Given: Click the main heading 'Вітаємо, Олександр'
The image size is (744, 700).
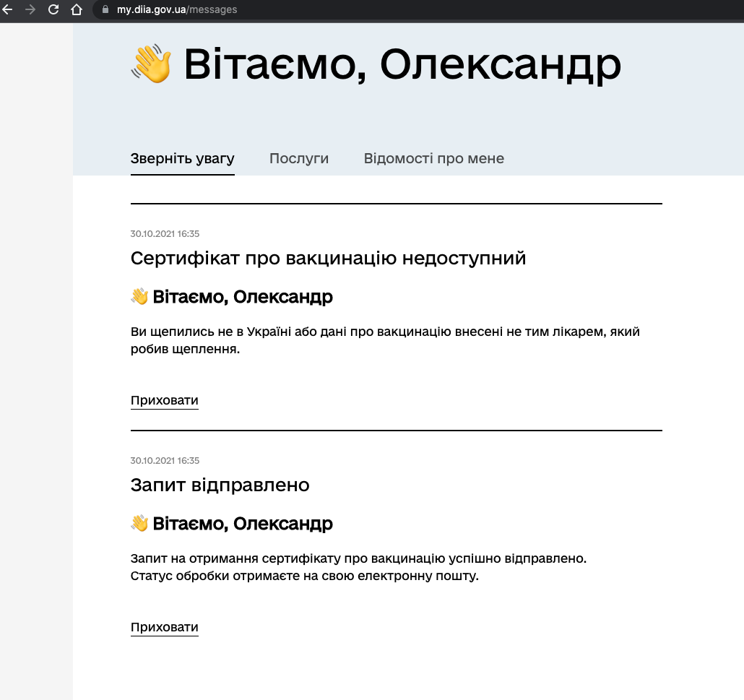Looking at the screenshot, I should [x=402, y=65].
